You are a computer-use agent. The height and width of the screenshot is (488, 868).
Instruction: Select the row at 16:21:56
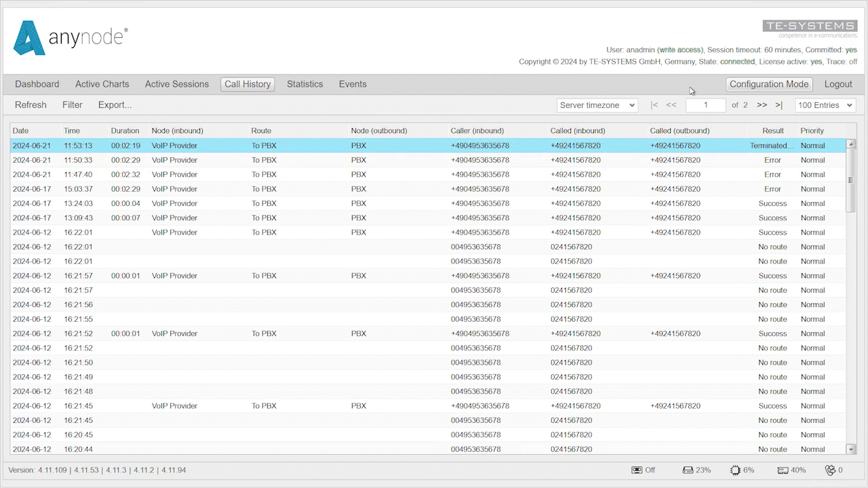(429, 304)
